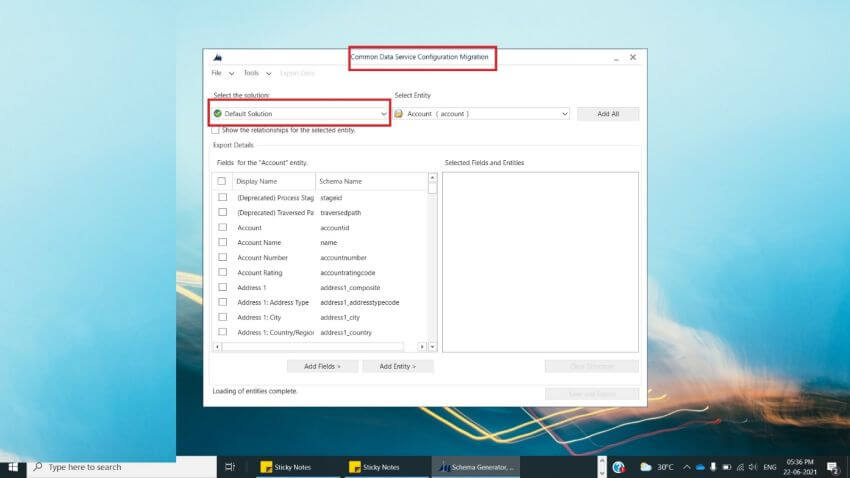Click the Type here to search box
The width and height of the screenshot is (850, 478).
pos(121,467)
